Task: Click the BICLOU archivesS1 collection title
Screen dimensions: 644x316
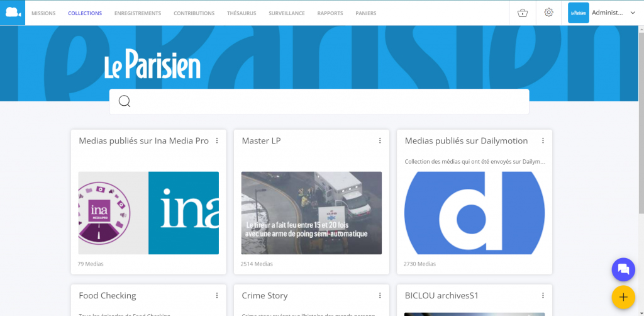Action: [x=441, y=295]
